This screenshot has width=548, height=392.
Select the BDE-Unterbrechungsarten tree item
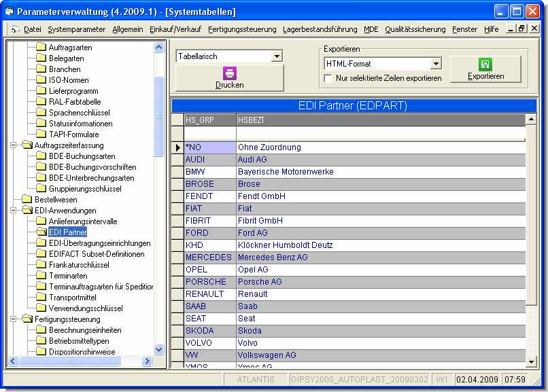pos(92,178)
